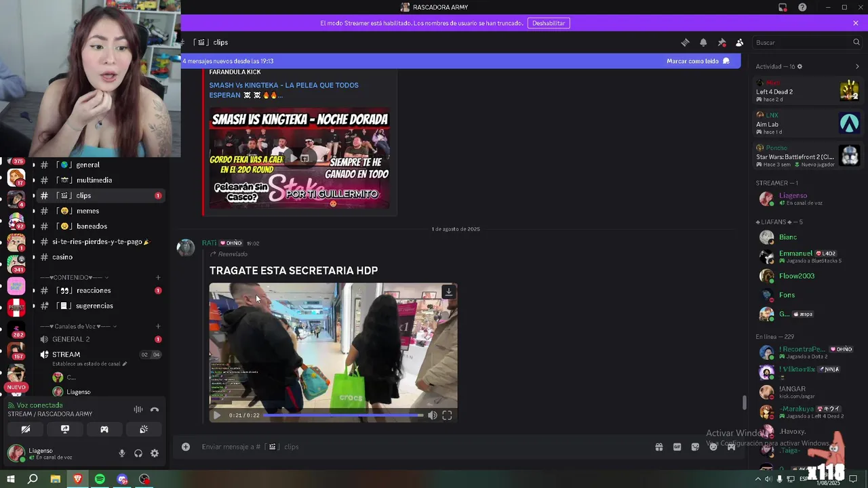Open the reacciones text channel

tap(100, 290)
